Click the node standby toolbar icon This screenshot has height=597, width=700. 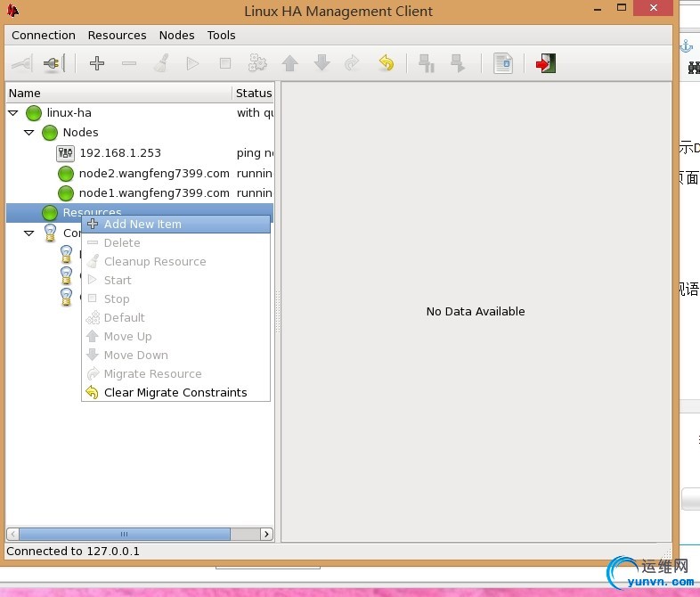pos(427,63)
